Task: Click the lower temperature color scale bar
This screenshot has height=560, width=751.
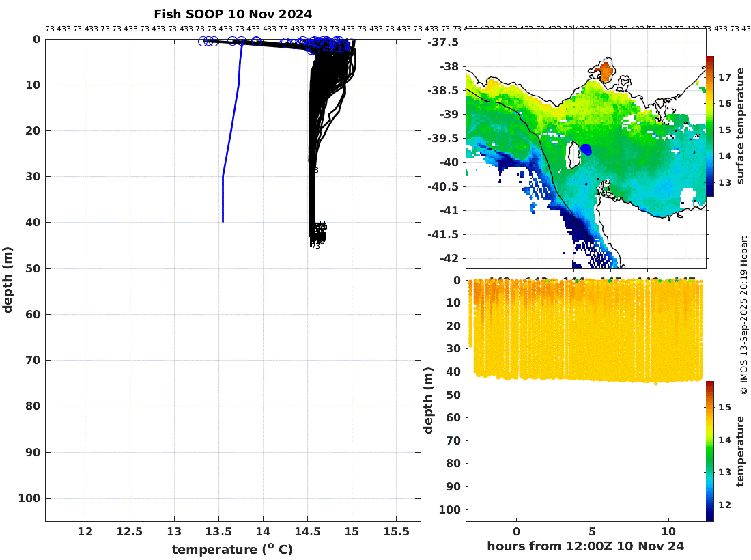Action: (710, 451)
